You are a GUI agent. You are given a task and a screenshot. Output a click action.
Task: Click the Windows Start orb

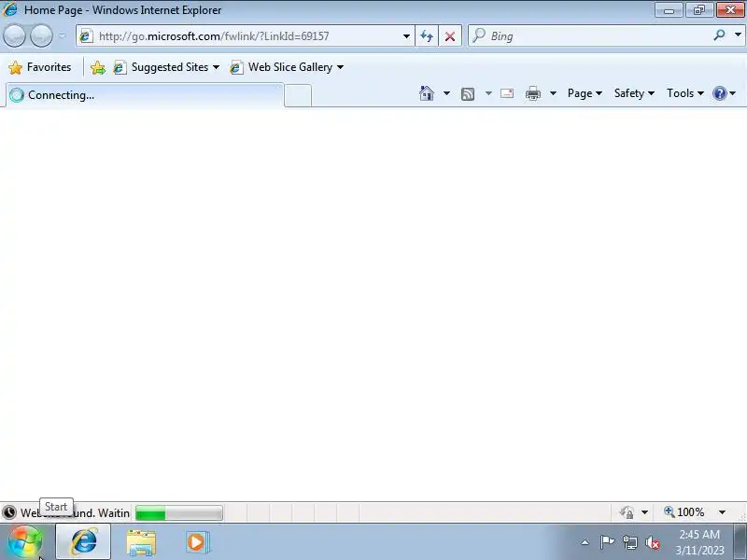point(25,542)
